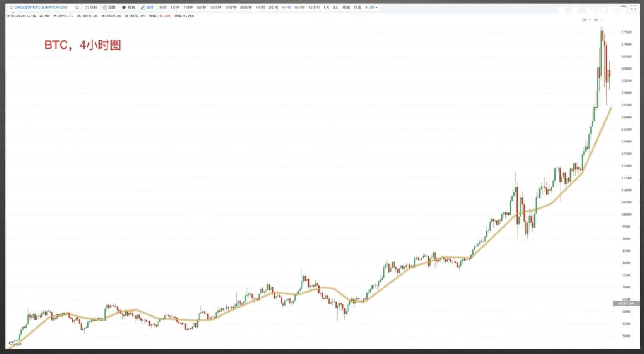Select the 月线 monthly chart
644x354 pixels.
[358, 8]
